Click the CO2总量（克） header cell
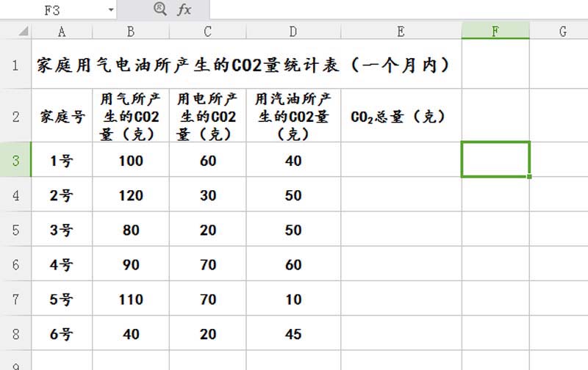588x370 pixels. coord(401,116)
